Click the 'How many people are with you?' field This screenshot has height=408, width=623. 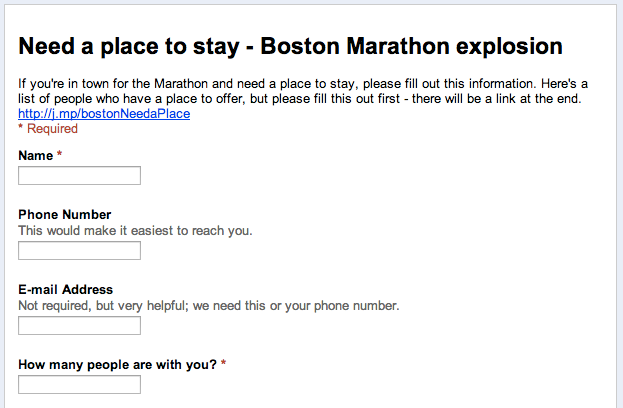coord(79,385)
